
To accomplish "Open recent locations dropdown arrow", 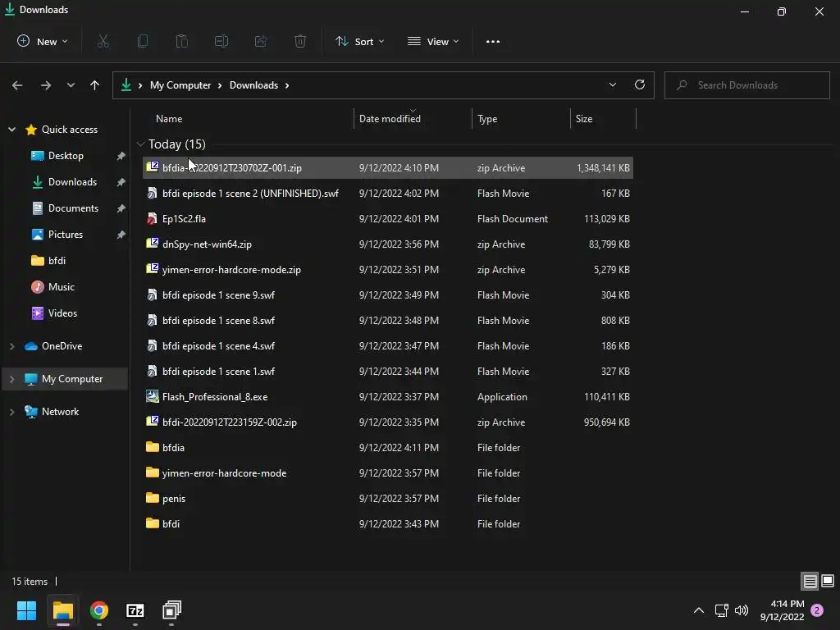I will click(71, 85).
